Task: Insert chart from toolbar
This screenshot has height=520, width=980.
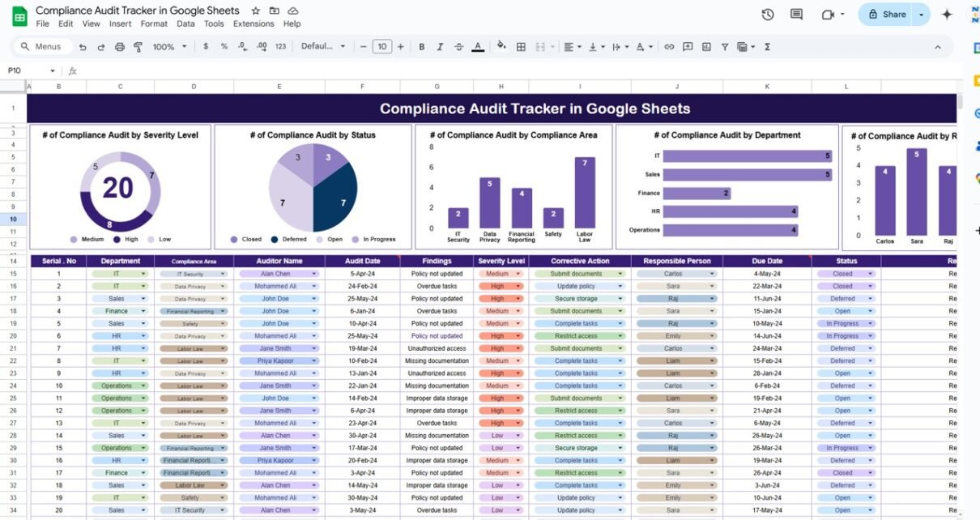Action: point(706,47)
